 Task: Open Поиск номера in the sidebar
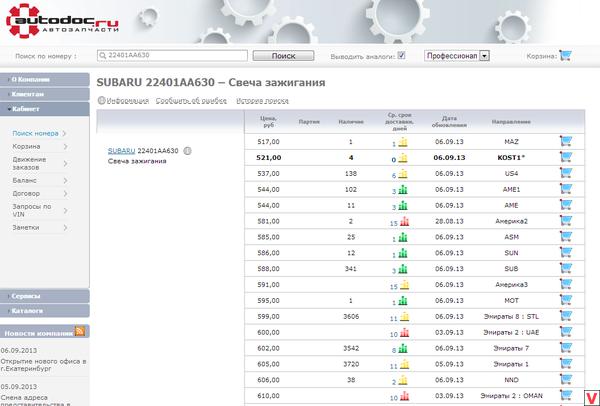click(x=36, y=133)
